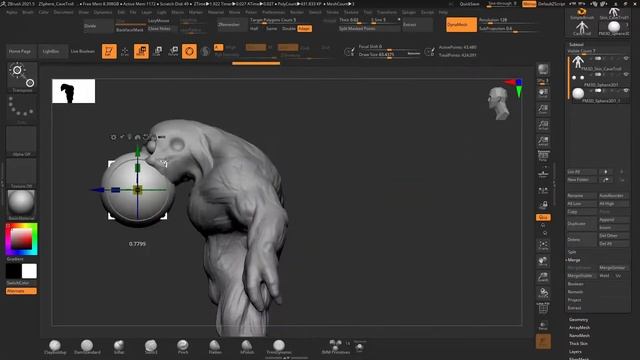Toggle the orange Menus button in title bar

coord(529,4)
